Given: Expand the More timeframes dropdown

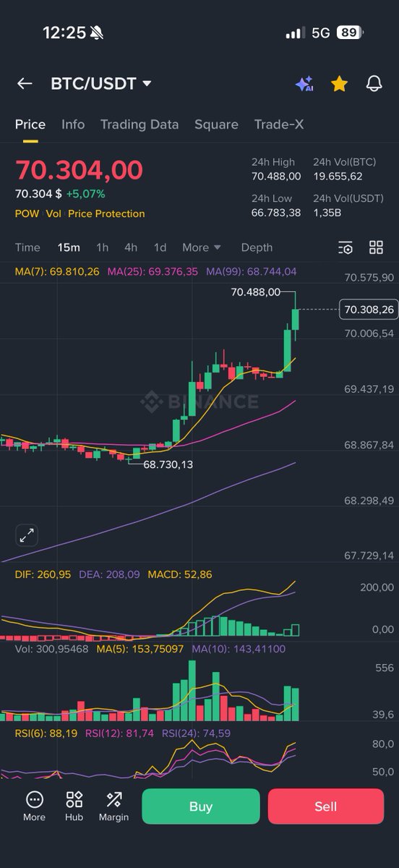Looking at the screenshot, I should (x=202, y=247).
